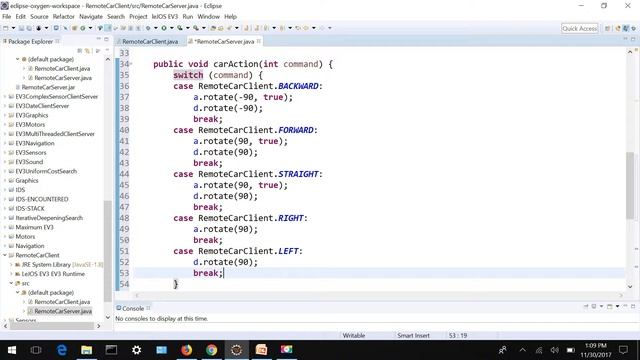The width and height of the screenshot is (640, 360).
Task: Maximize the Package Explorer view
Action: pos(106,39)
